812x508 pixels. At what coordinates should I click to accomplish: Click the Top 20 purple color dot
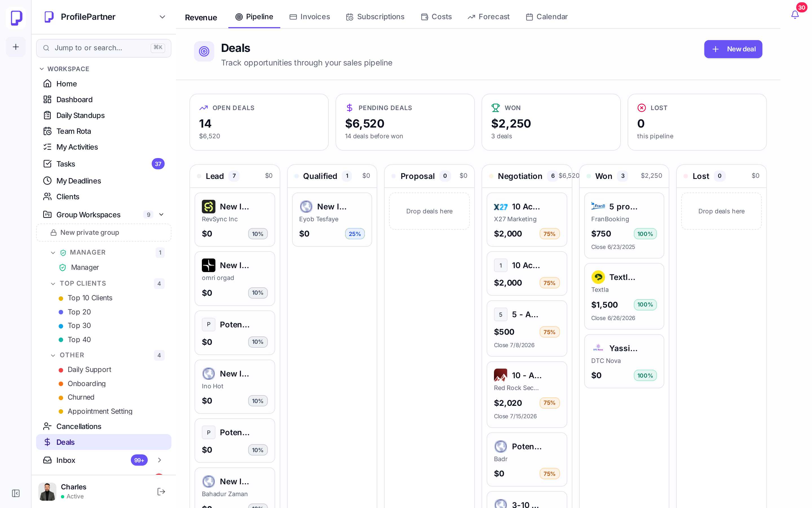[x=61, y=312]
